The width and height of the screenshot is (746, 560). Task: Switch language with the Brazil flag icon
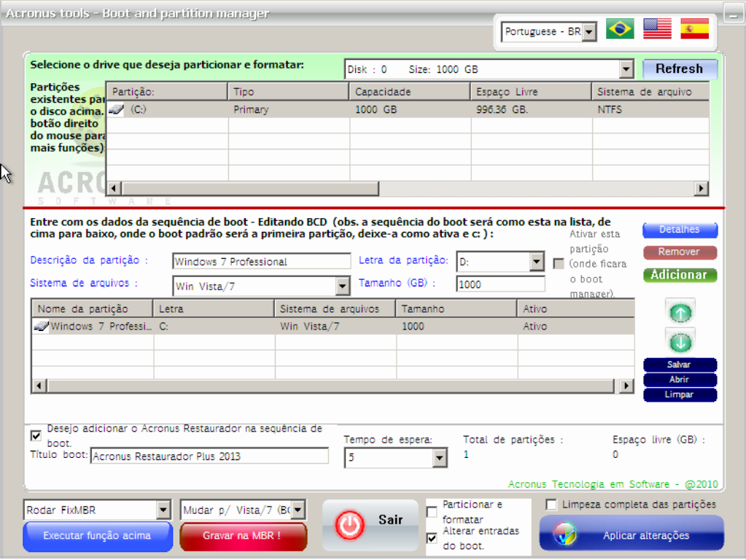coord(620,29)
